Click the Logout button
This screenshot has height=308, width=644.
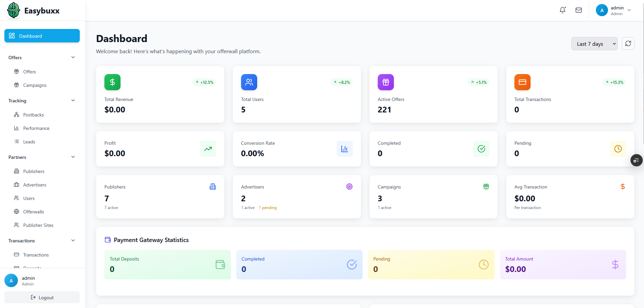point(42,298)
